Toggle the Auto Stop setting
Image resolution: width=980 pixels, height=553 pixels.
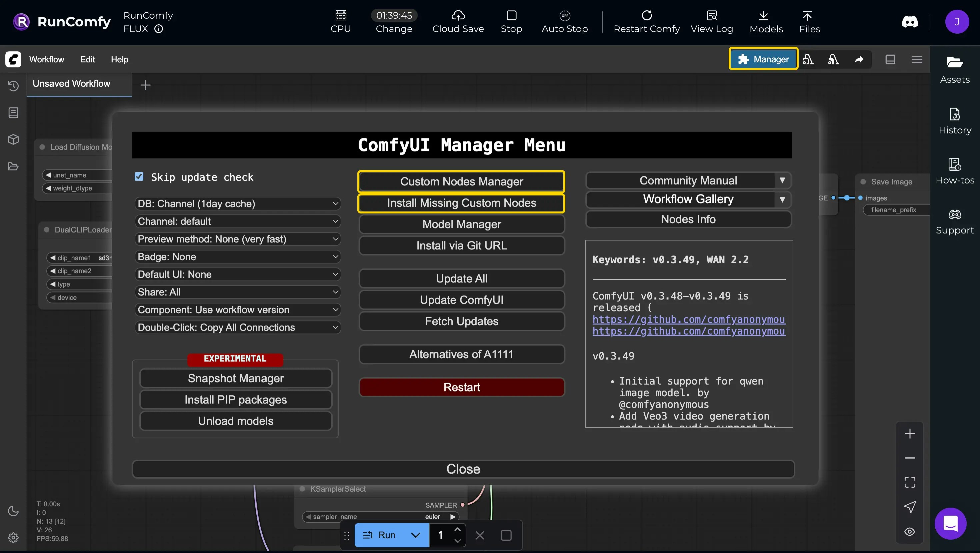click(x=565, y=22)
